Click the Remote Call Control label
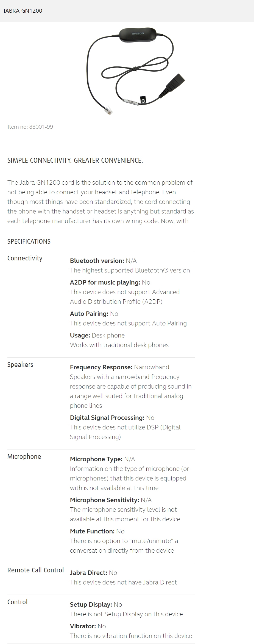Viewport: 254px width, 644px height. click(35, 570)
